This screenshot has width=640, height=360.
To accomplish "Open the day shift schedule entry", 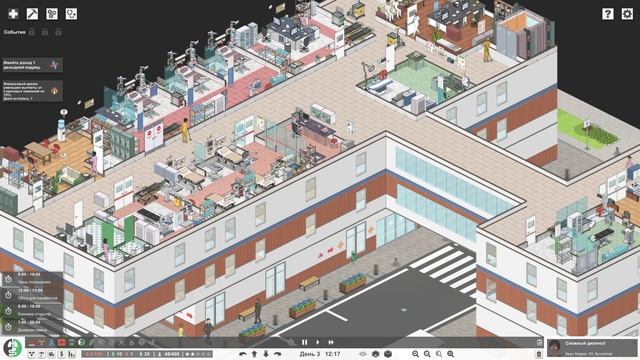I will (x=32, y=327).
